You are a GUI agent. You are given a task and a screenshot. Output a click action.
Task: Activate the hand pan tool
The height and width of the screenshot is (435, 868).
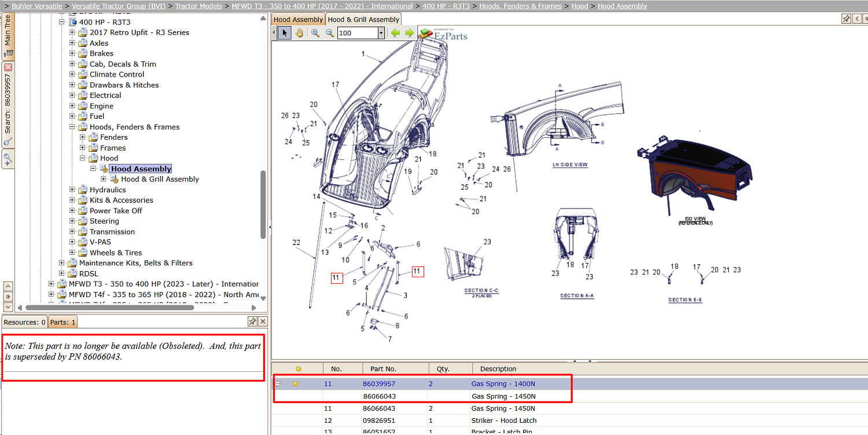299,33
